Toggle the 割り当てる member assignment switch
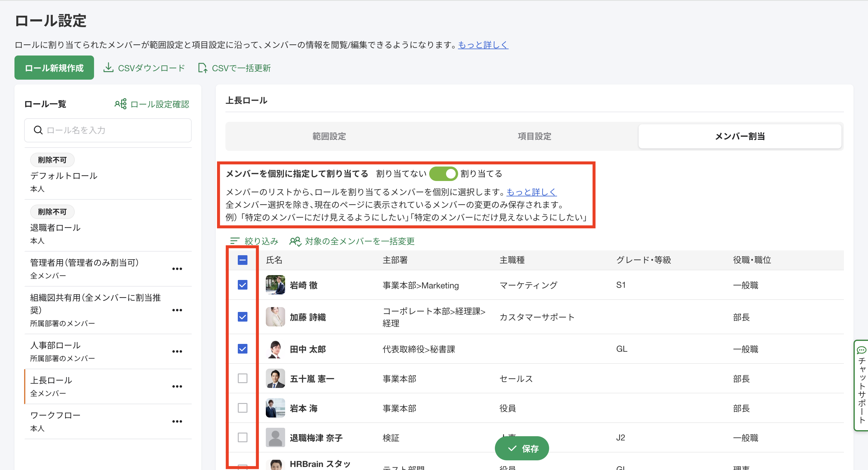Image resolution: width=868 pixels, height=470 pixels. [443, 174]
